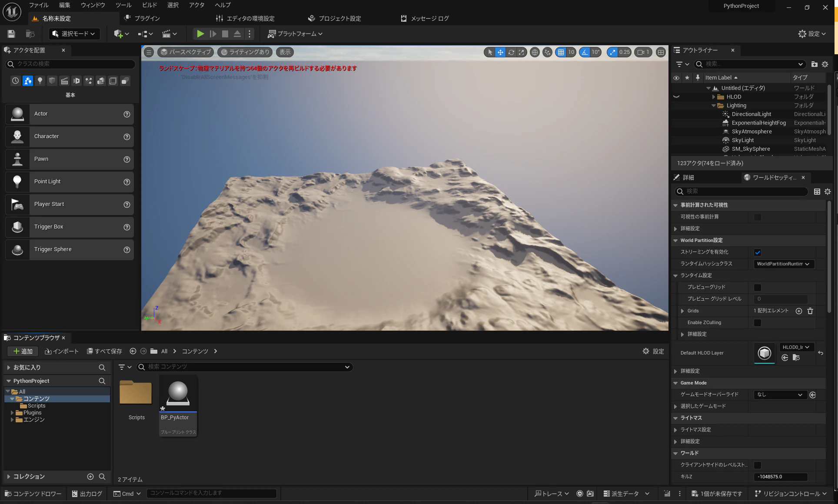Open 選択モード dropdown

[x=73, y=34]
